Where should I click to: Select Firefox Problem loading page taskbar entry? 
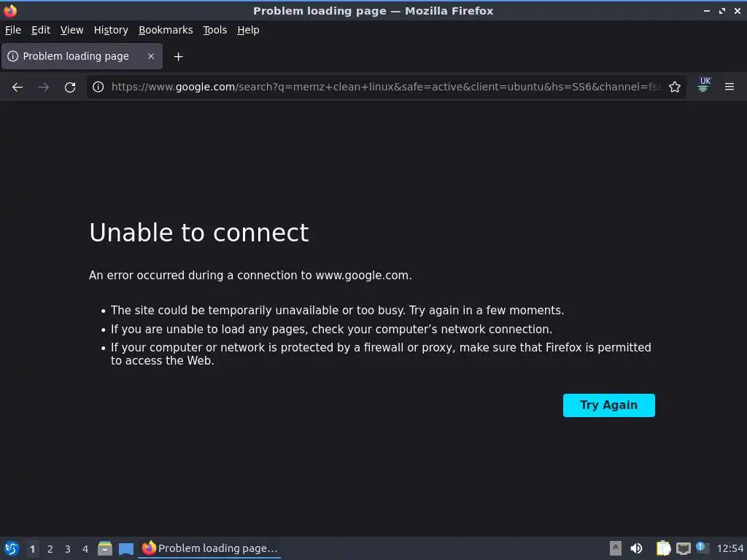point(209,548)
